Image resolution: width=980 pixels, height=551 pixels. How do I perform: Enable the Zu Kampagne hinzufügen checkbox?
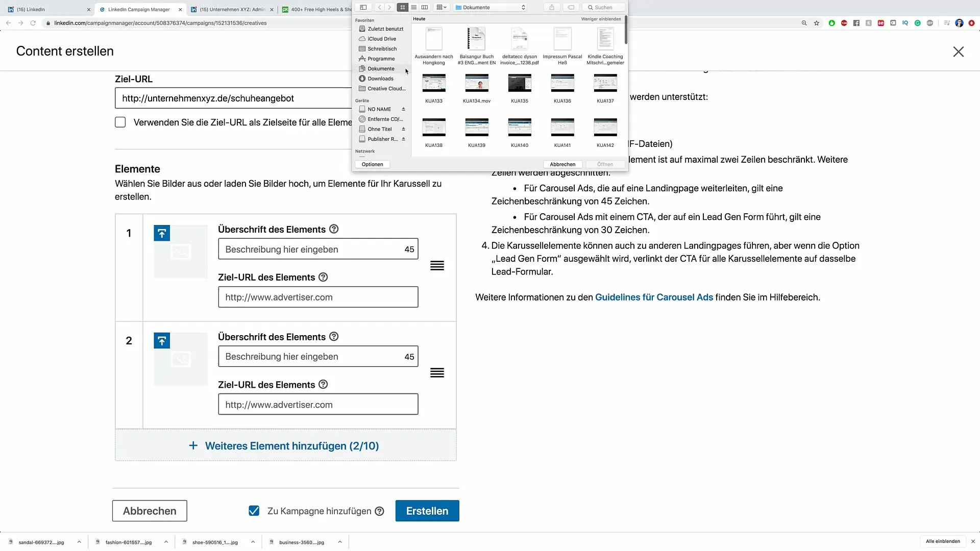[254, 511]
